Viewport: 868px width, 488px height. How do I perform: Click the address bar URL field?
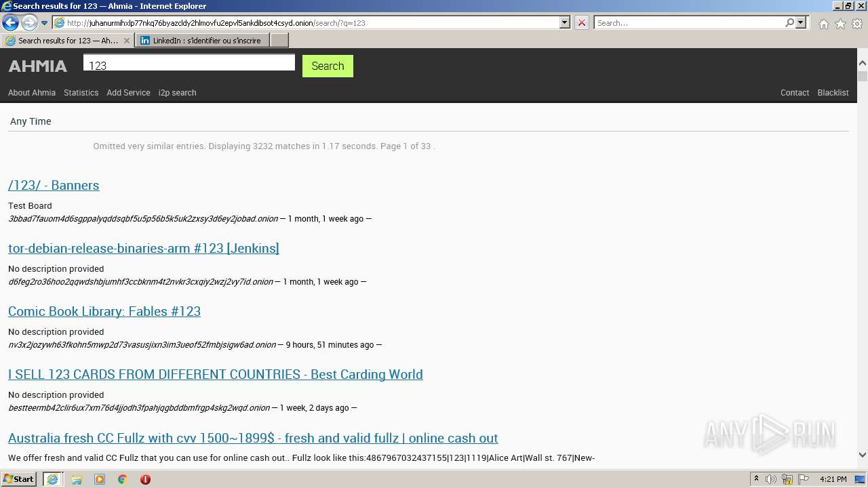pos(312,22)
